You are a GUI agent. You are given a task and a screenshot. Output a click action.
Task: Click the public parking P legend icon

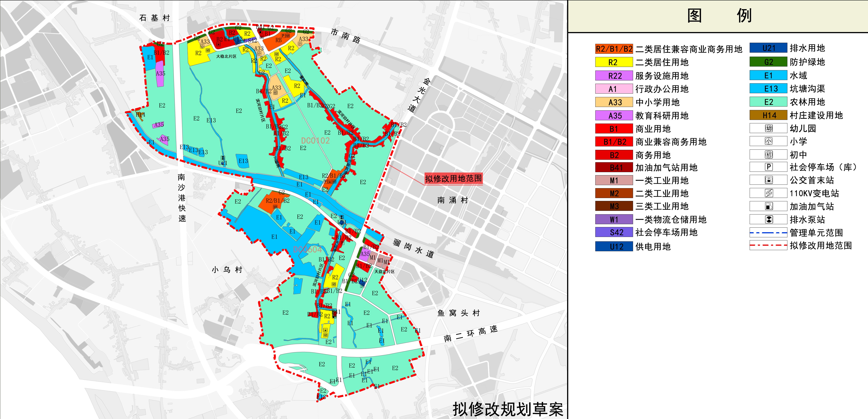(x=769, y=167)
